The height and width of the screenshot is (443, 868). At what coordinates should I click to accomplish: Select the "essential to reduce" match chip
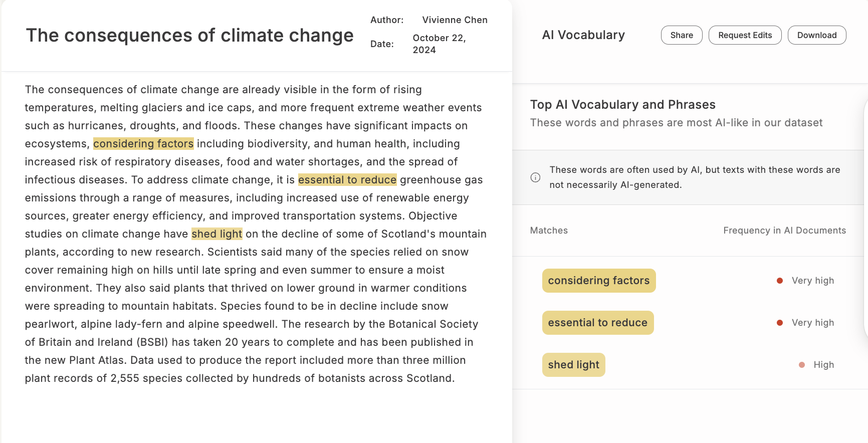pos(597,323)
